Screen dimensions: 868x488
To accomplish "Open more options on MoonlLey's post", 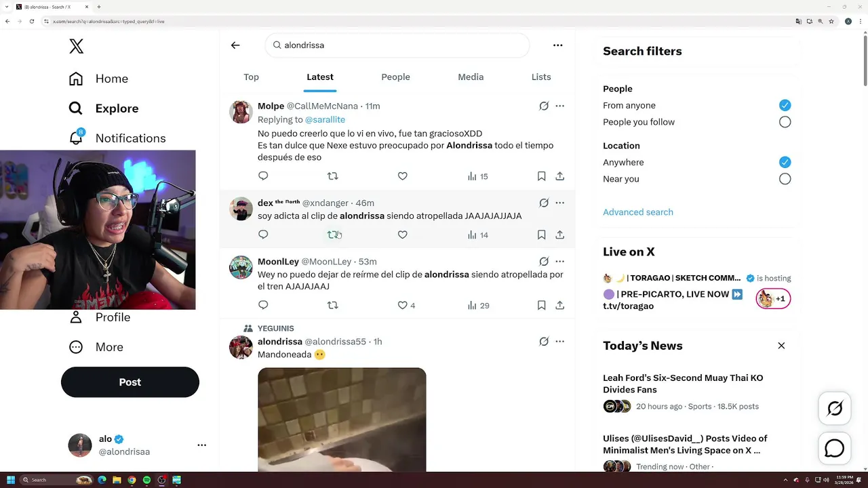I will pyautogui.click(x=559, y=262).
